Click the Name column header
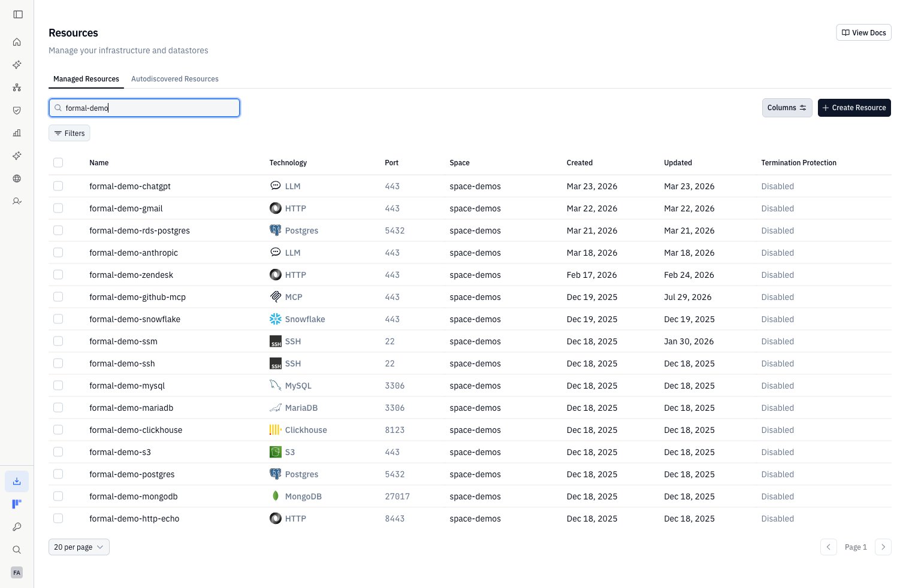906x588 pixels. [x=99, y=163]
